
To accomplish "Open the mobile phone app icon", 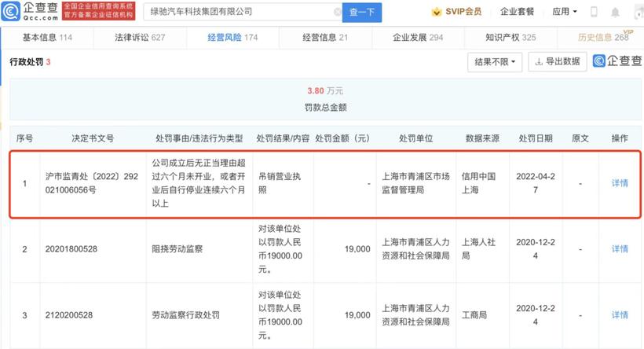I will tap(594, 12).
